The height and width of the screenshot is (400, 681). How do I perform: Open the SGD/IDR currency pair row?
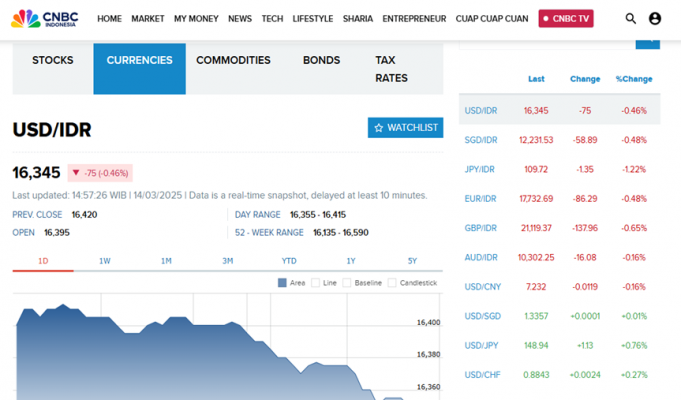[x=481, y=140]
